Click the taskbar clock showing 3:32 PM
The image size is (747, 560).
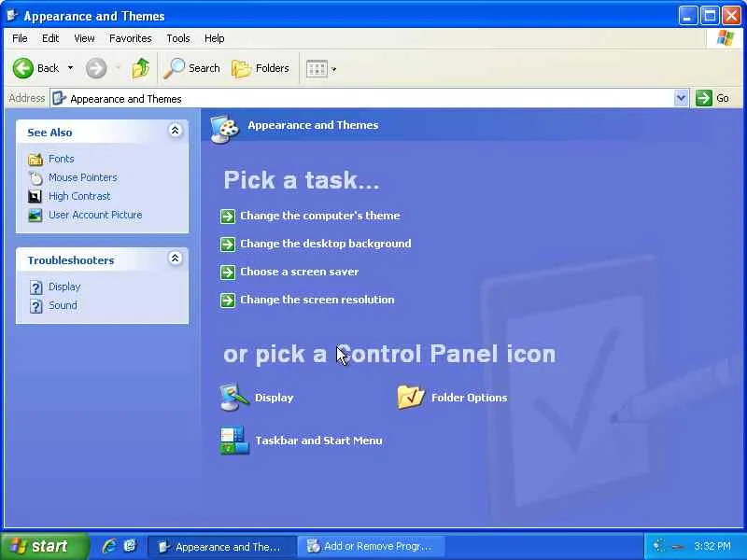pyautogui.click(x=712, y=546)
